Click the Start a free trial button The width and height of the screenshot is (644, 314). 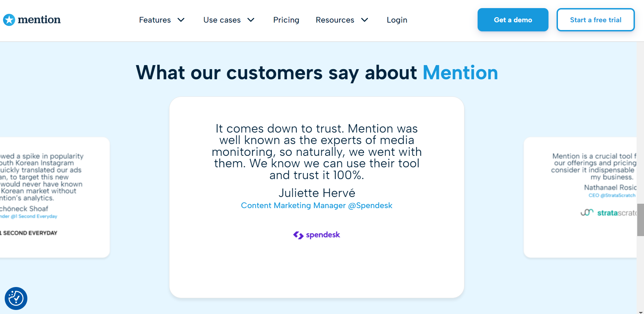[x=595, y=20]
